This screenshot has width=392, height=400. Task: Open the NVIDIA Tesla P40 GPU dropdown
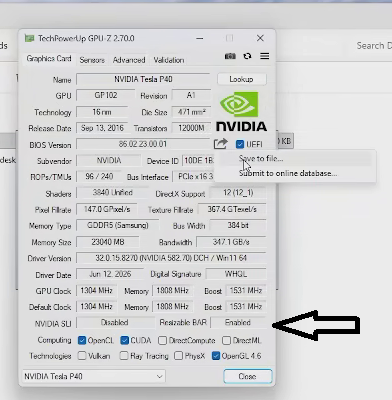point(94,376)
